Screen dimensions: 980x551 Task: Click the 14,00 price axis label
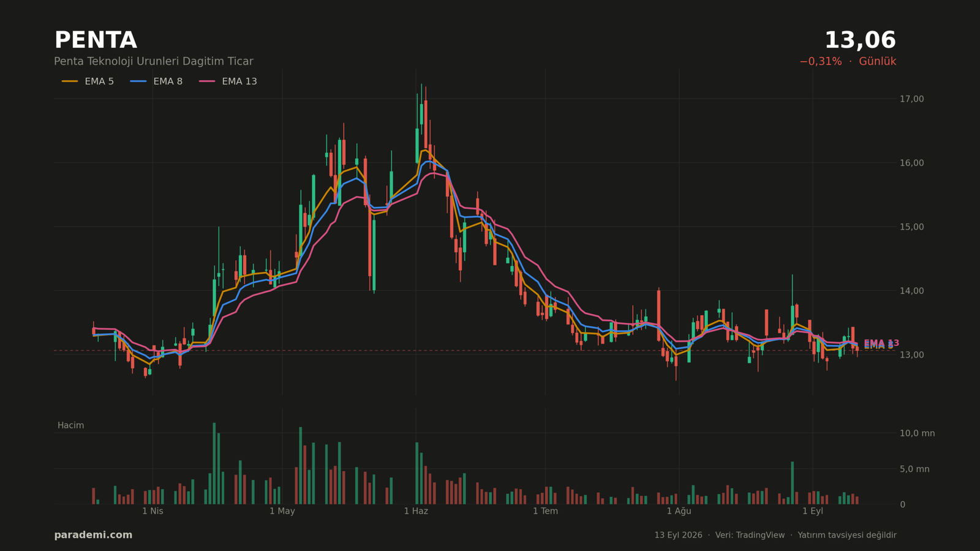click(911, 291)
